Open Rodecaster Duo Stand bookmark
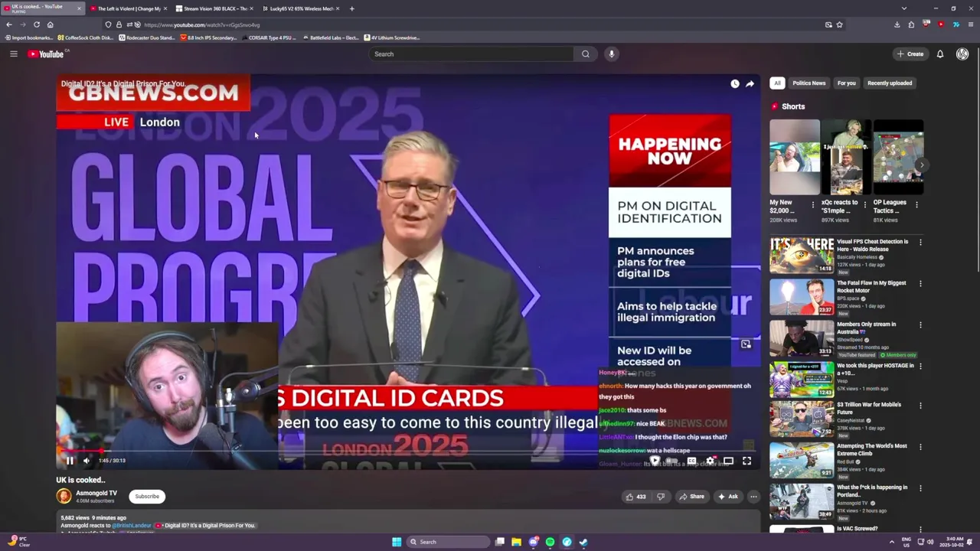The height and width of the screenshot is (551, 980). click(x=147, y=37)
